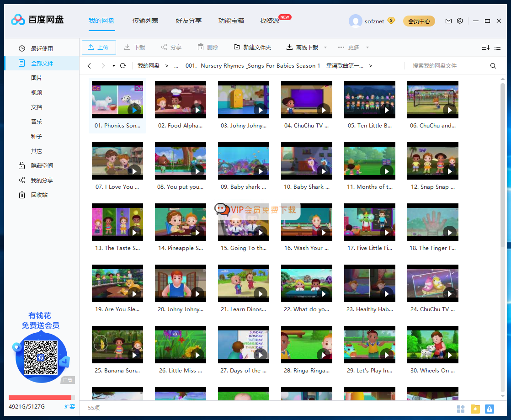Refresh the current folder view
511x420 pixels.
click(x=122, y=65)
